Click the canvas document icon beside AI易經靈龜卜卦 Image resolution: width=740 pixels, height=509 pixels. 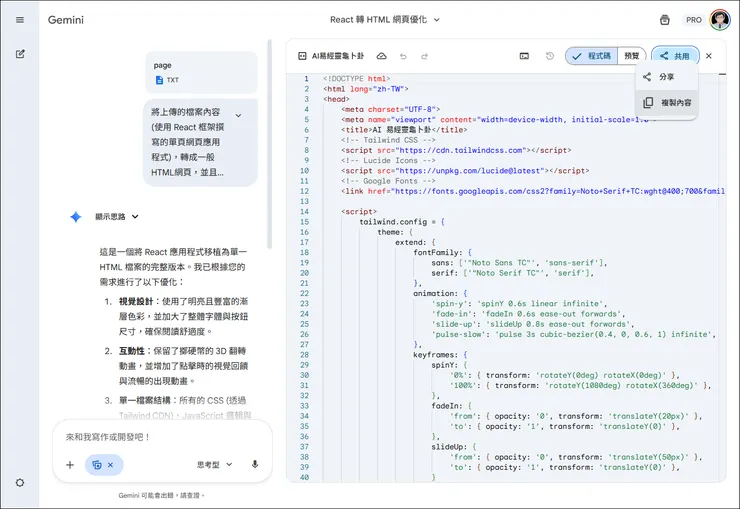point(302,56)
